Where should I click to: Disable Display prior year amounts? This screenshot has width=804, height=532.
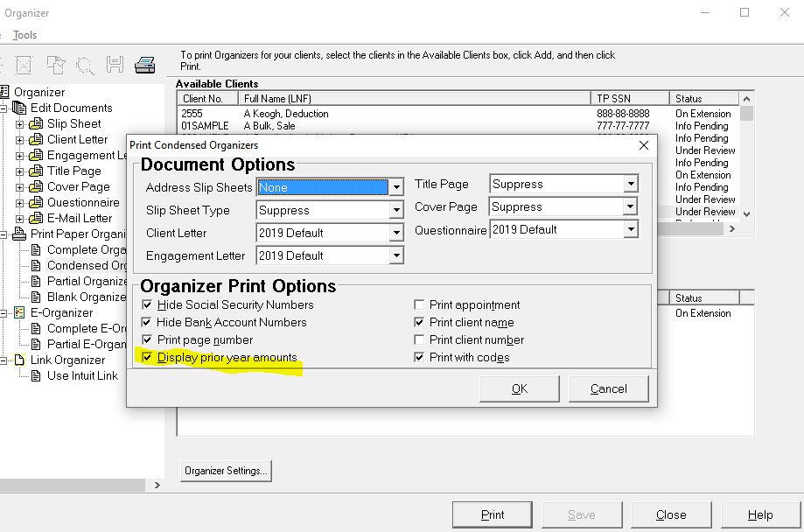[148, 357]
